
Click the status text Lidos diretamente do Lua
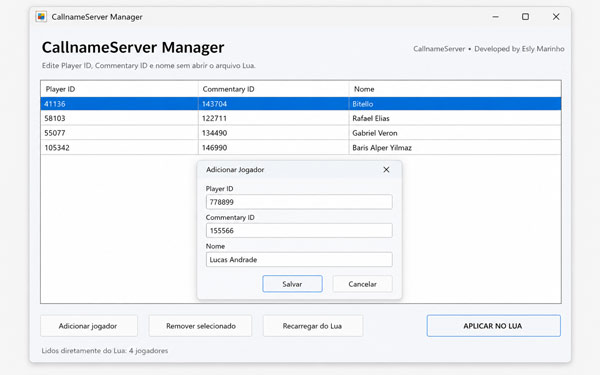104,351
